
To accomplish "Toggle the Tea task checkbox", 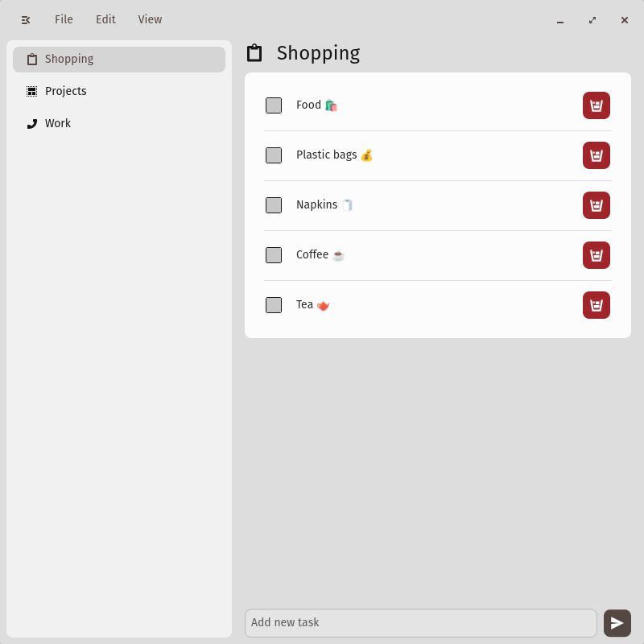I will [274, 305].
